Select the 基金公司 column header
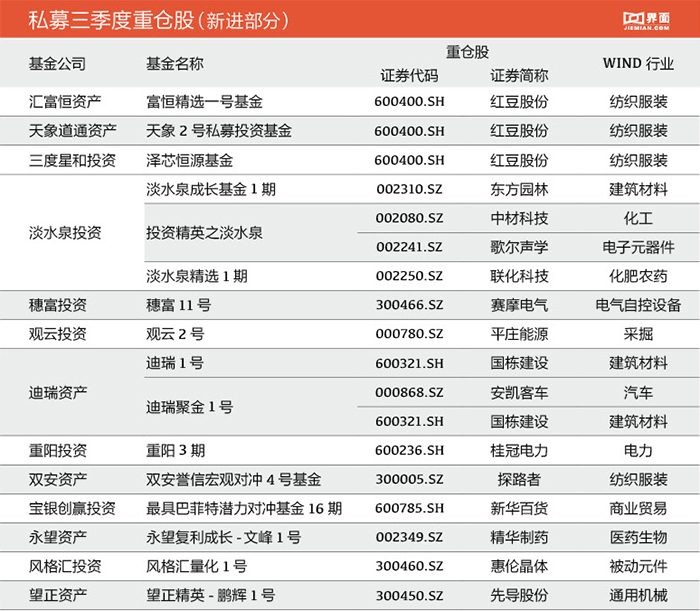 57,64
